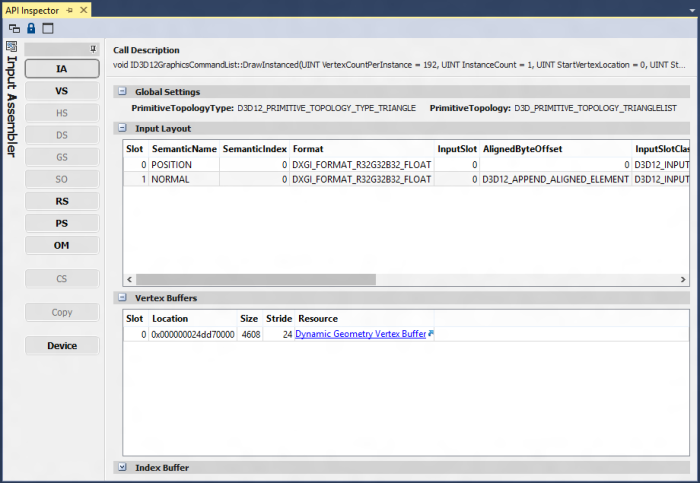This screenshot has width=700, height=483.
Task: Collapse the Input Layout section
Action: pyautogui.click(x=122, y=128)
